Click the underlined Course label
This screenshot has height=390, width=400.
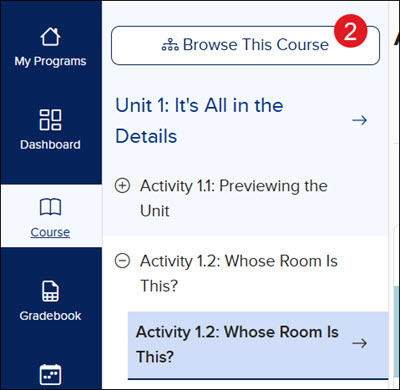pyautogui.click(x=50, y=232)
